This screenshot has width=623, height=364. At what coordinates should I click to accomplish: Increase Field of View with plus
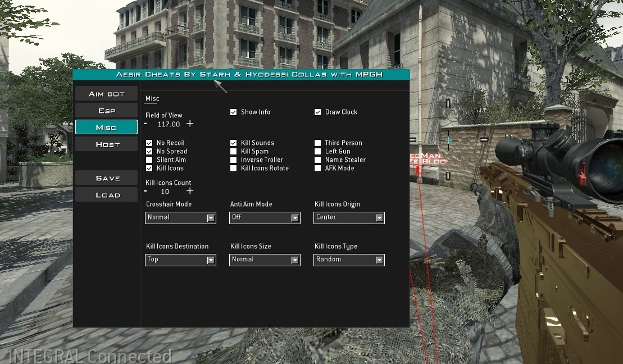point(190,124)
